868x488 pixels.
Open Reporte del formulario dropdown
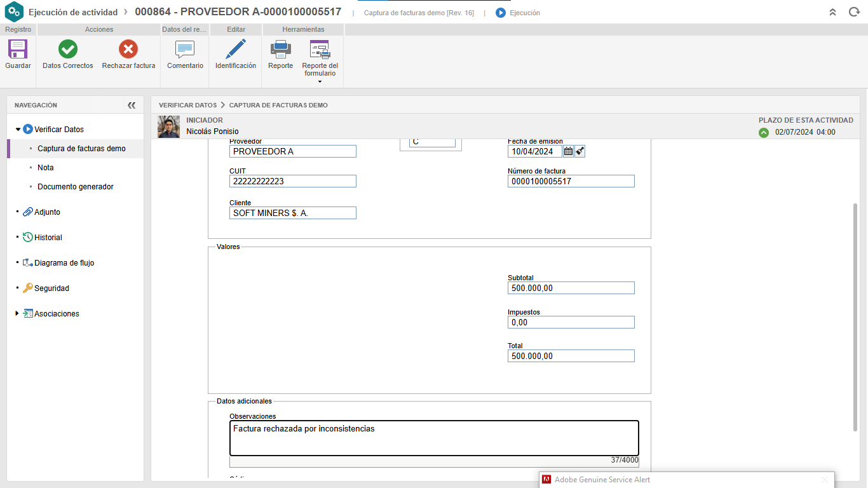[320, 81]
